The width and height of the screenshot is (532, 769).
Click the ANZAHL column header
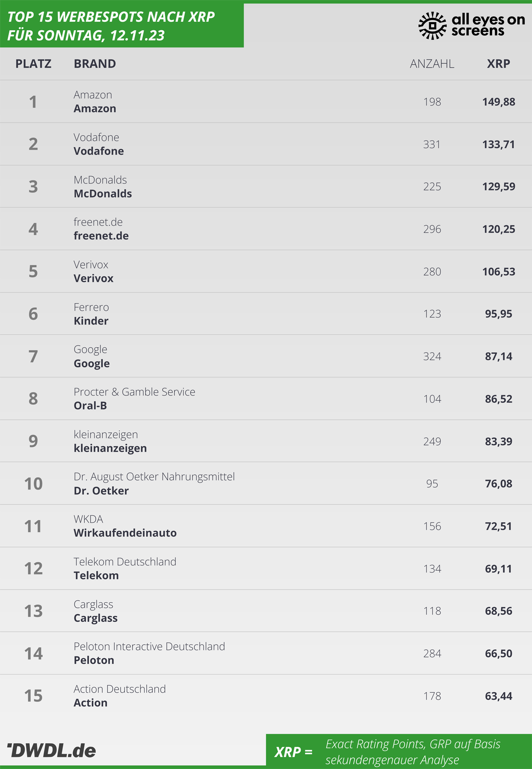(x=432, y=64)
